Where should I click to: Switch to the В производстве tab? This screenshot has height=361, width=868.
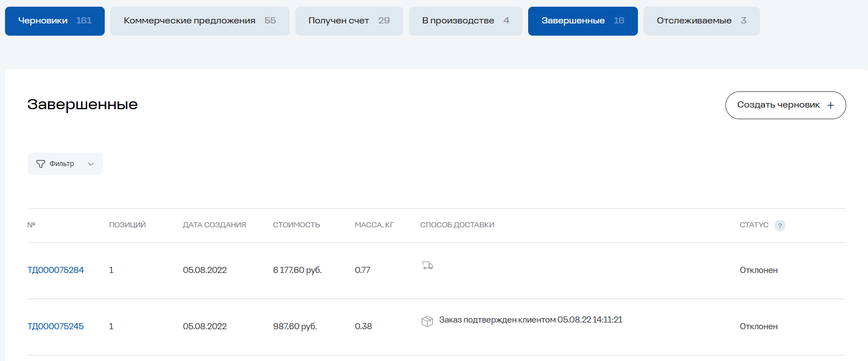point(465,21)
